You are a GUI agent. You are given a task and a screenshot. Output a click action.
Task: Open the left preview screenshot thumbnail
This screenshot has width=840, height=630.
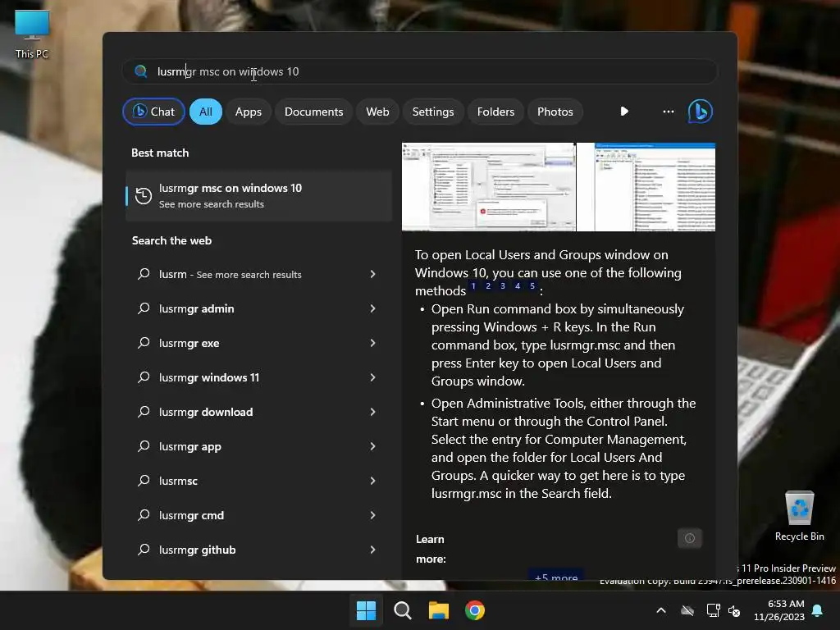coord(488,186)
